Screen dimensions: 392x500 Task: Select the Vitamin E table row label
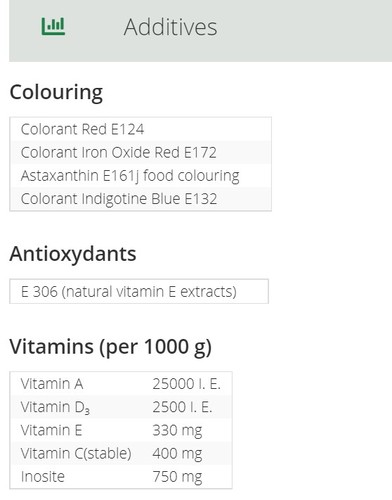coord(51,430)
